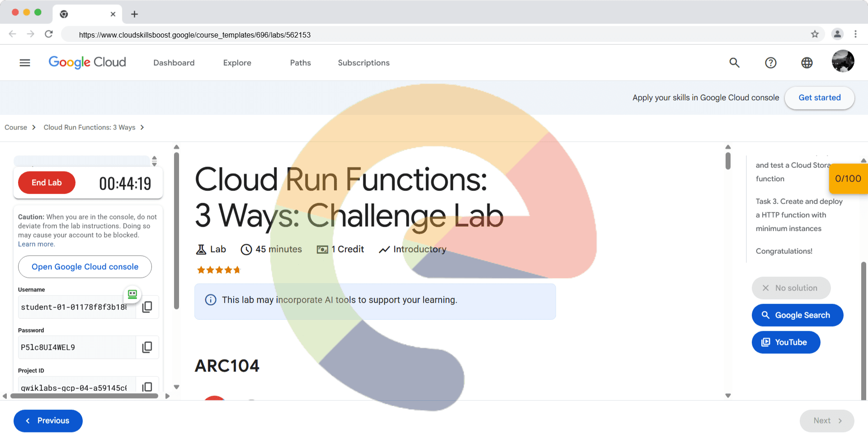The height and width of the screenshot is (441, 868).
Task: Click the search magnifier icon in header
Action: [734, 63]
